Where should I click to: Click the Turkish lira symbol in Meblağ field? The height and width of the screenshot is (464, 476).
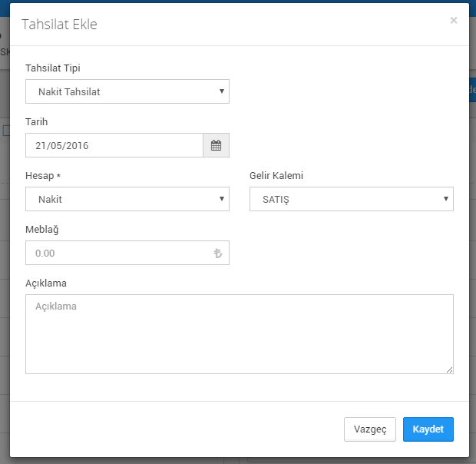pos(218,253)
